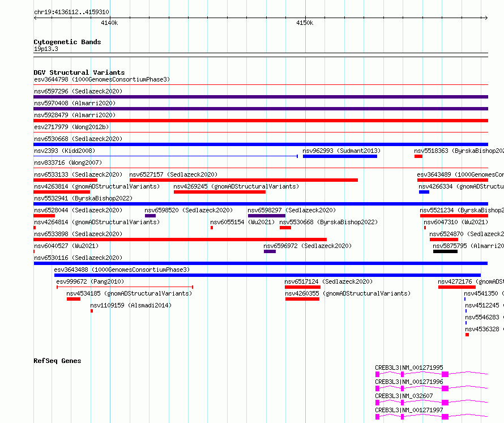This screenshot has height=423, width=504.
Task: Click the nsv4536328 variant label
Action: pos(484,329)
